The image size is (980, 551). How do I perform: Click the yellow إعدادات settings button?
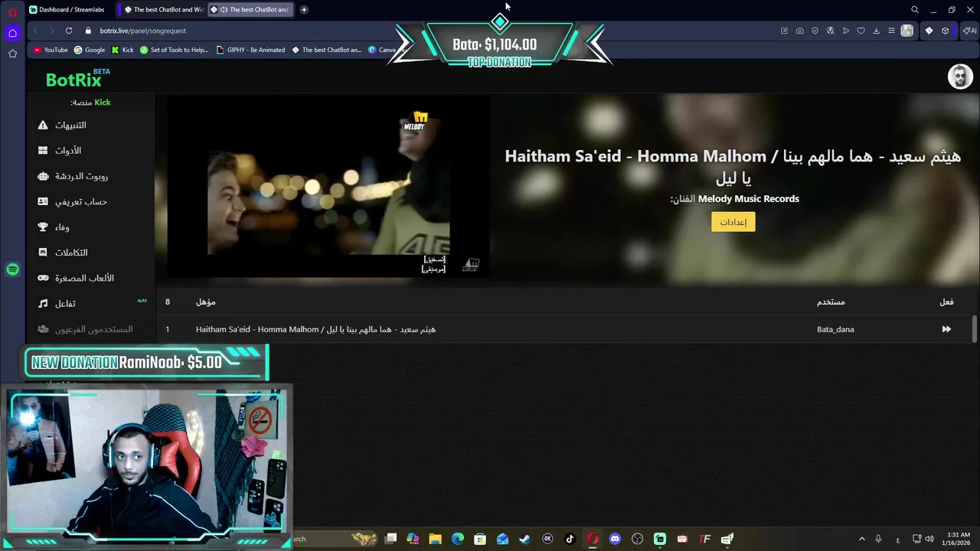733,222
